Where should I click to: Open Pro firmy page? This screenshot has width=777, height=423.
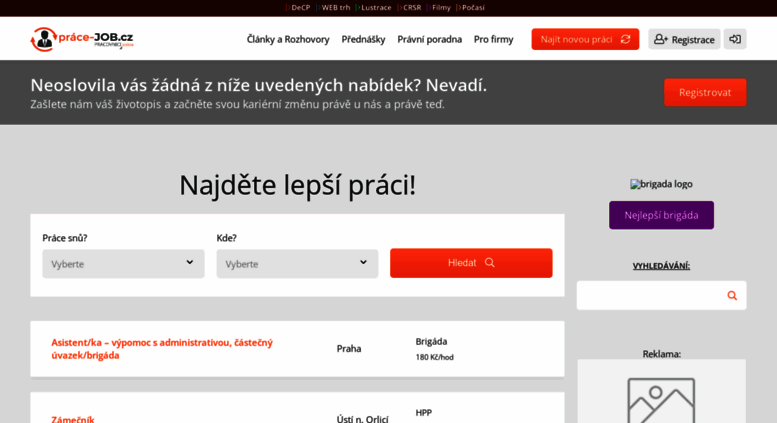[x=494, y=39]
